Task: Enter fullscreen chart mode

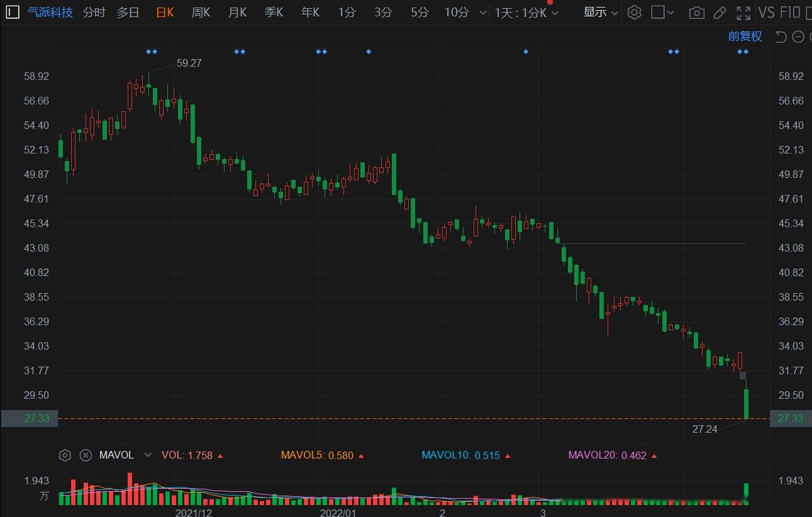Action: (743, 13)
